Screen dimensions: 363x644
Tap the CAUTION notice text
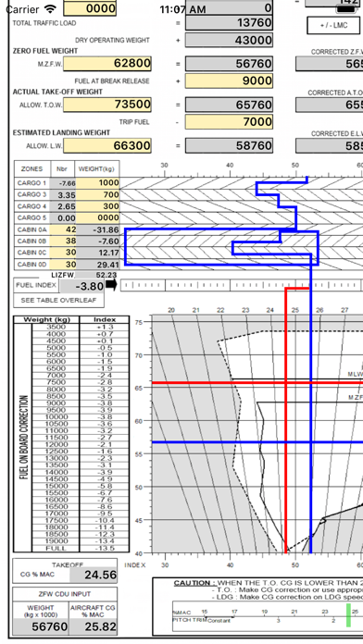coord(268,589)
